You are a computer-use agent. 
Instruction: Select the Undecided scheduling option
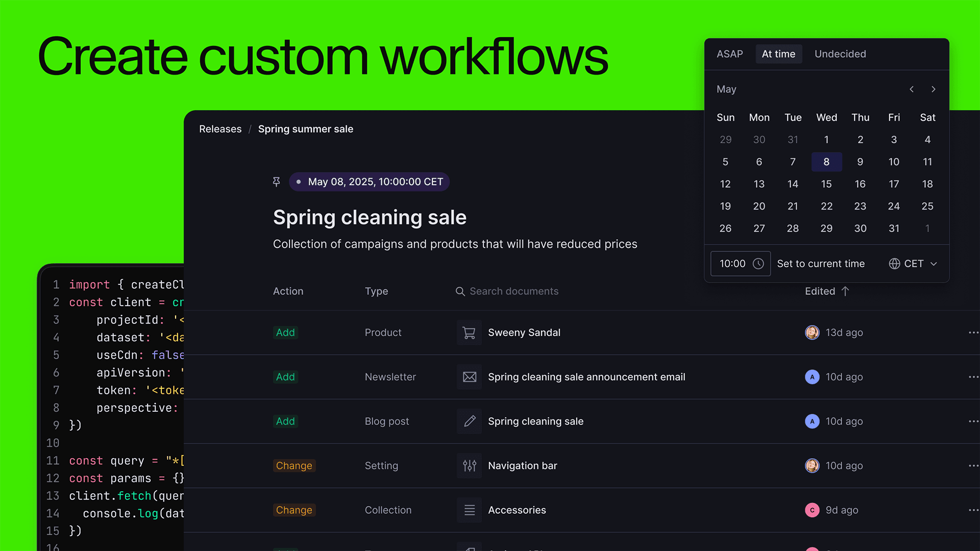click(x=840, y=54)
